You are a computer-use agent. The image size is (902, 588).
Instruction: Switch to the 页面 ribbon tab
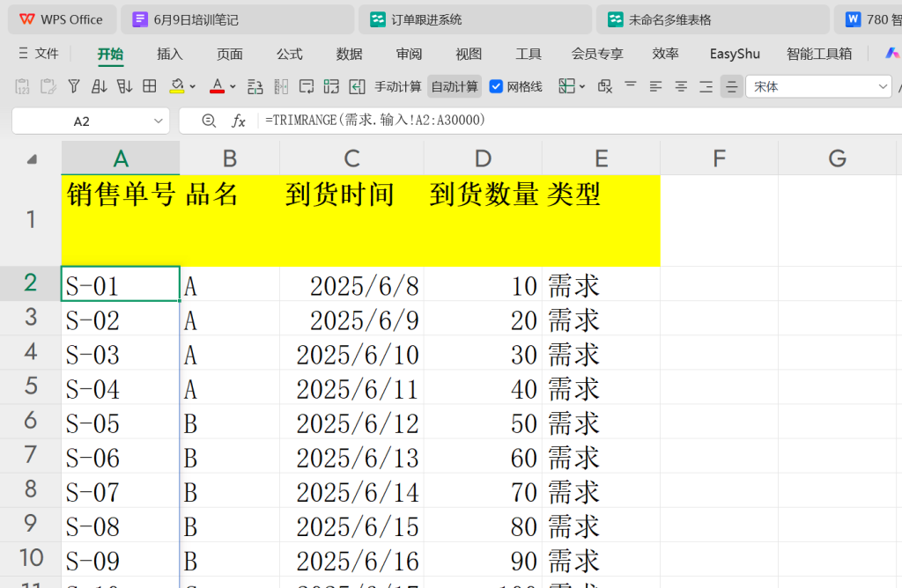tap(230, 54)
